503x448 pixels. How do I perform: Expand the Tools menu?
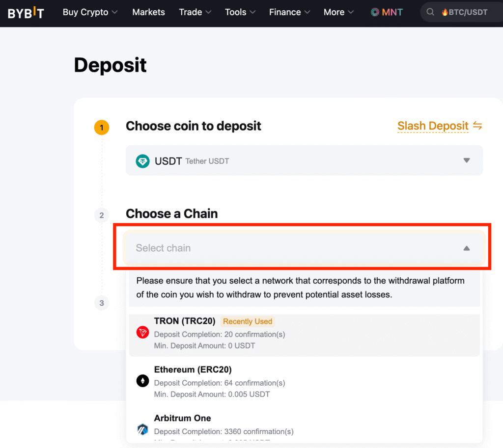coord(240,12)
